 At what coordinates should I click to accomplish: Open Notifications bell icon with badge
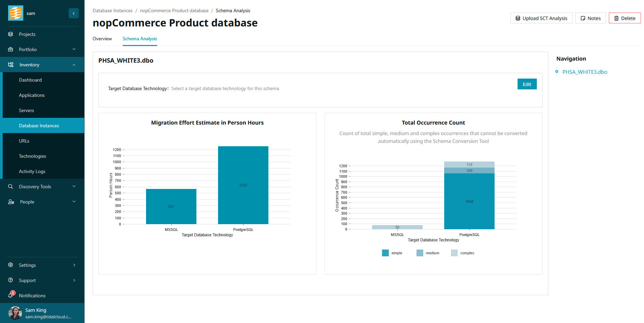(x=11, y=295)
